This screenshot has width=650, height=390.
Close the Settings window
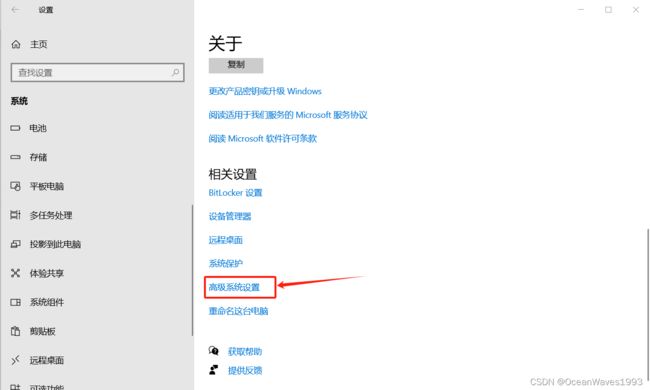coord(635,10)
